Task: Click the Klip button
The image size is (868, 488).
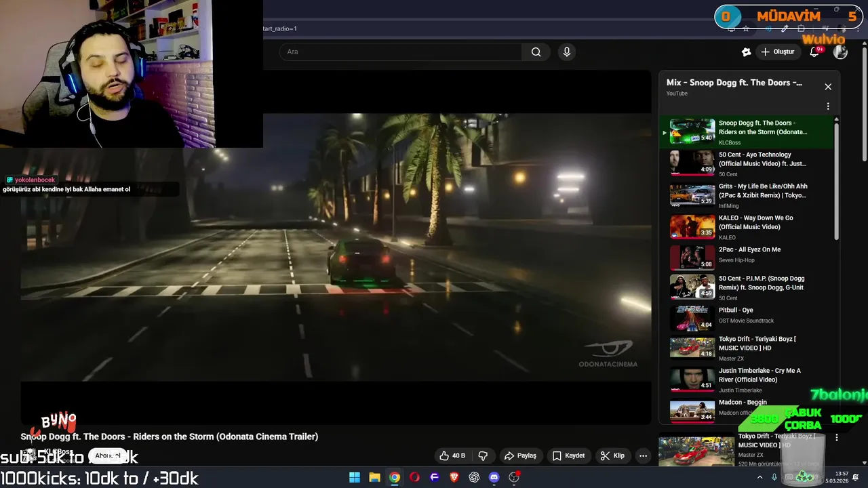Action: pos(612,455)
